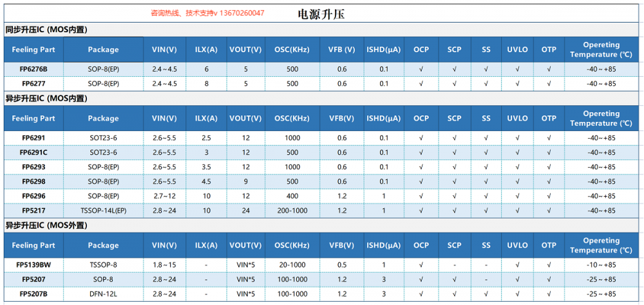
Task: Click the third table's UVLO header
Action: tap(517, 246)
